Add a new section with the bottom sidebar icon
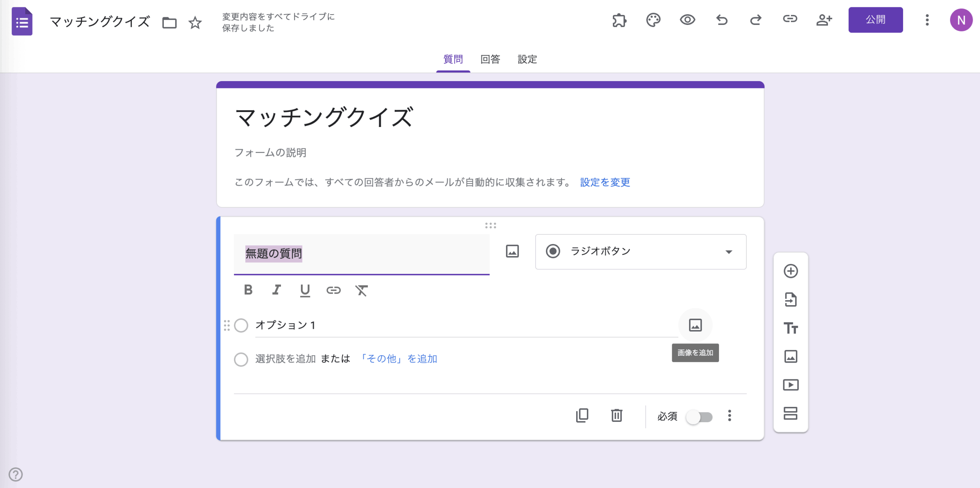This screenshot has height=488, width=980. pos(791,413)
